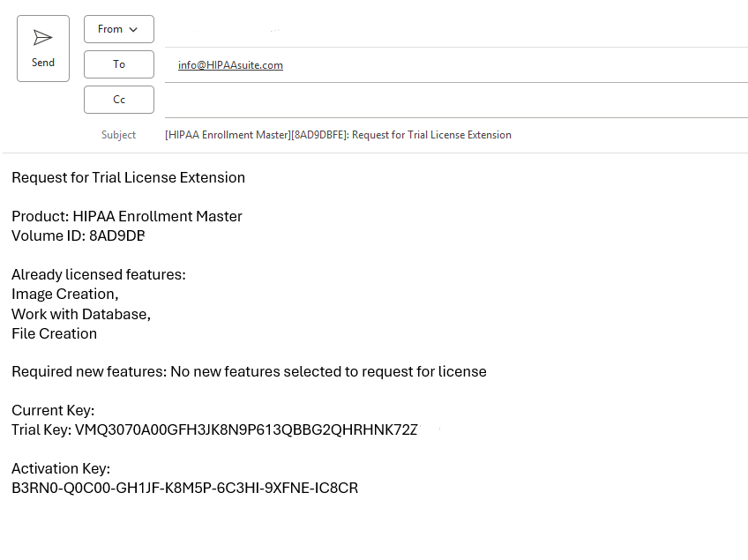This screenshot has width=748, height=560.
Task: Click the 'Already licensed features:' line
Action: tap(99, 275)
